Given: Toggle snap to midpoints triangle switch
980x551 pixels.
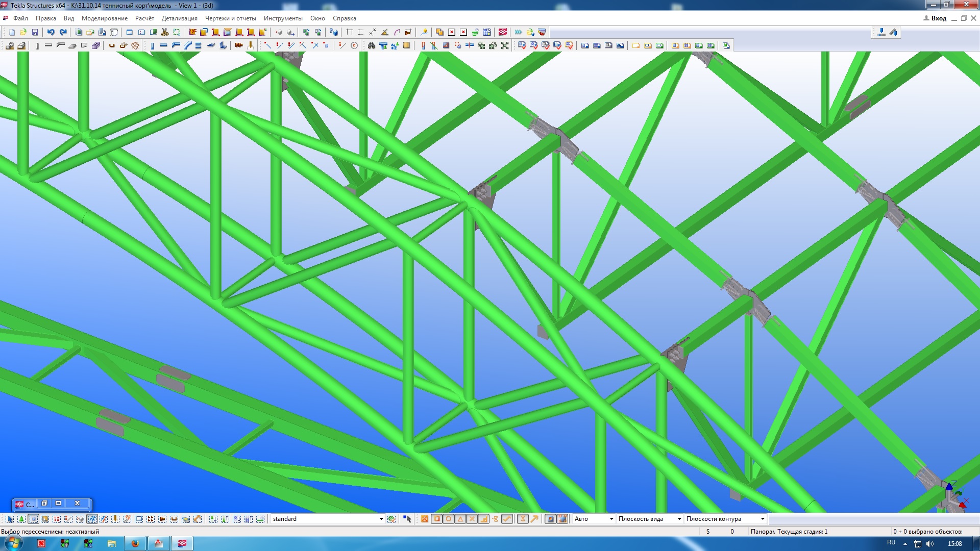Looking at the screenshot, I should click(460, 519).
